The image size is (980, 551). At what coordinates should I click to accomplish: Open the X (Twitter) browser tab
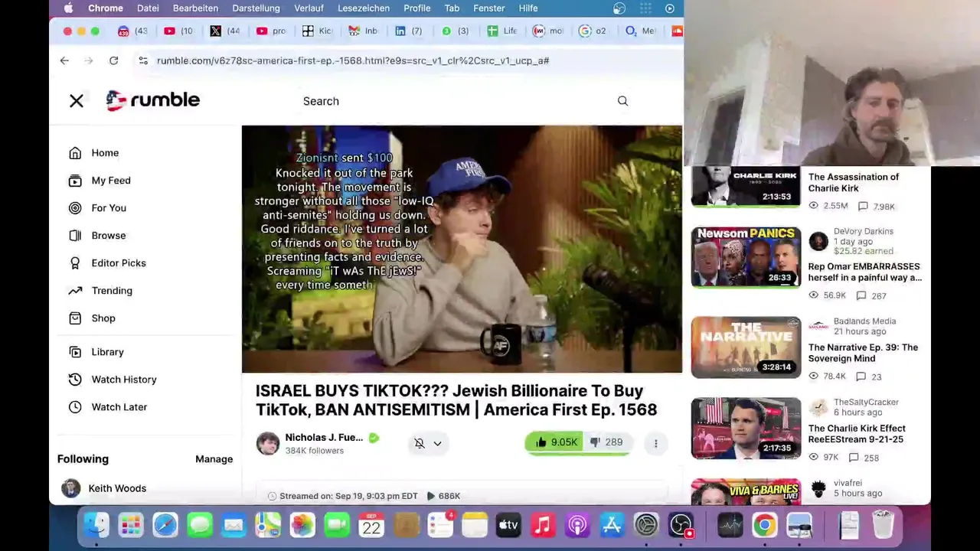224,31
